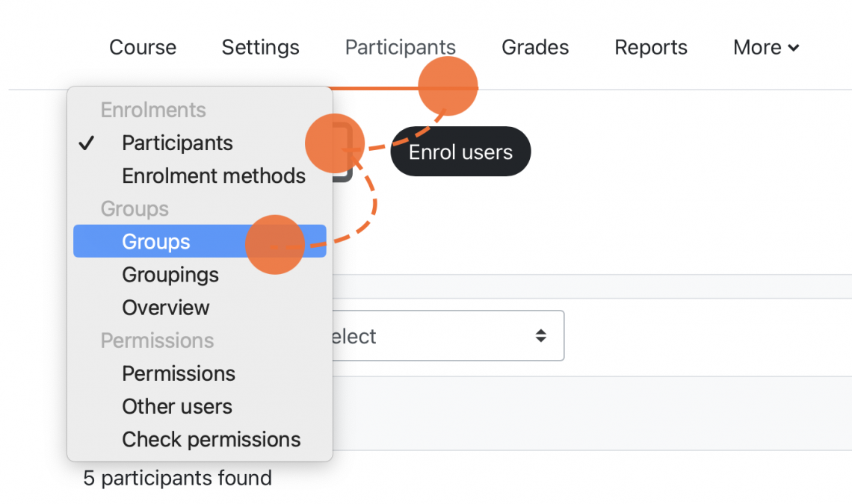
Task: Click the up-down arrows on Select box
Action: pyautogui.click(x=540, y=336)
